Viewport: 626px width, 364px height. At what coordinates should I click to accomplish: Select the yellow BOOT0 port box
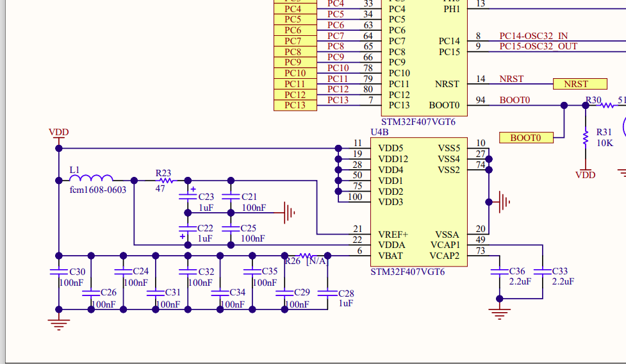pyautogui.click(x=526, y=138)
